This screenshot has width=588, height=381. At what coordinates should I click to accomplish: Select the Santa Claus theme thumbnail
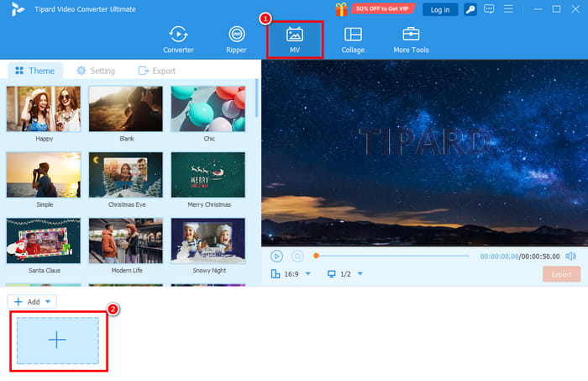pos(44,241)
